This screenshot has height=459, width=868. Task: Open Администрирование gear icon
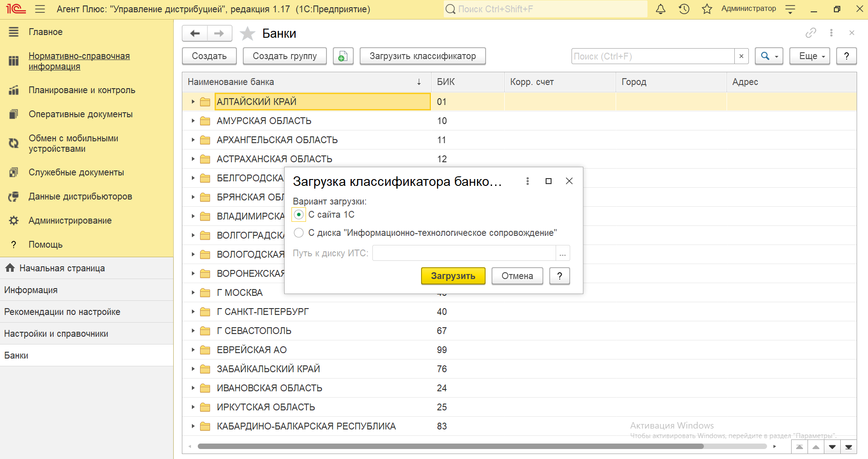(x=14, y=220)
